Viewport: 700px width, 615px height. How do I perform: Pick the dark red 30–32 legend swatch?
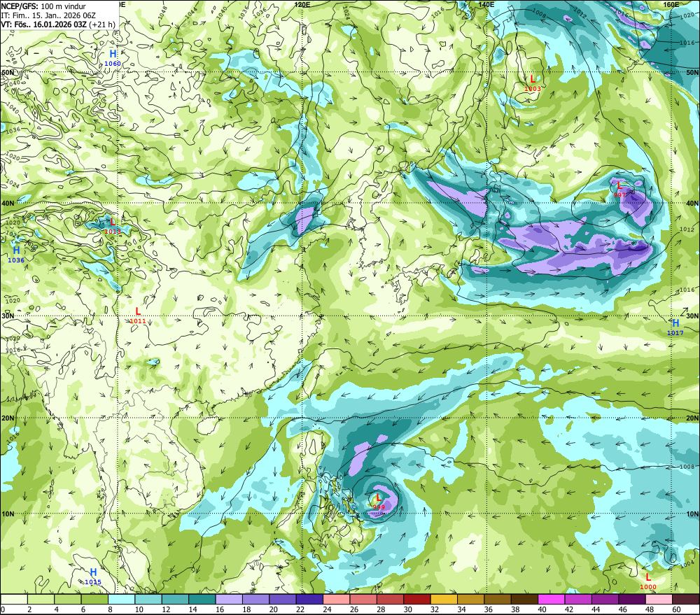tap(417, 599)
